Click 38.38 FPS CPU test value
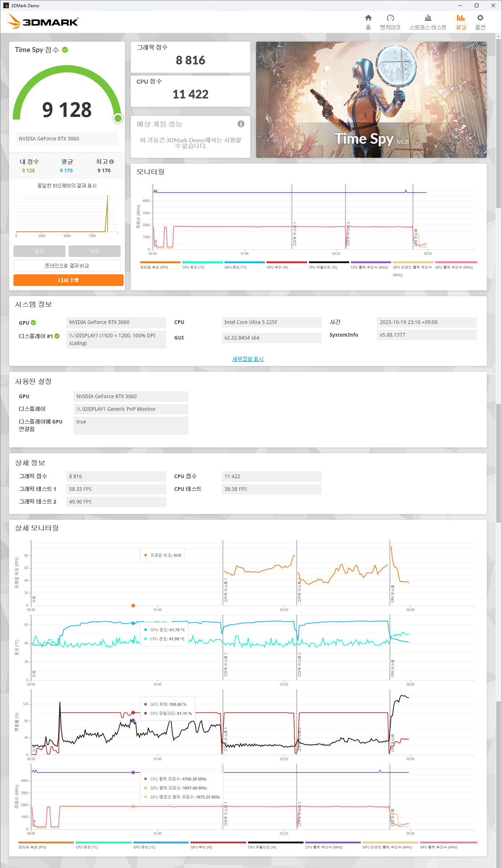 271,489
